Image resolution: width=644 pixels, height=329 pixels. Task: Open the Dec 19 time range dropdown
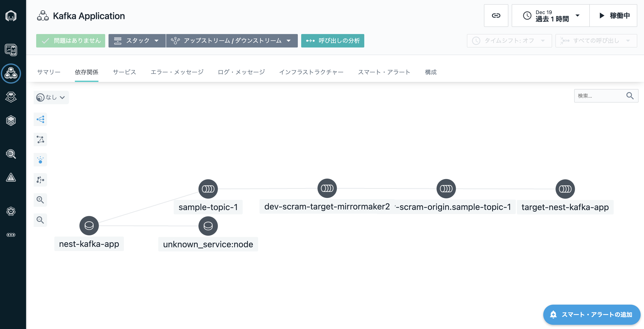(x=550, y=16)
